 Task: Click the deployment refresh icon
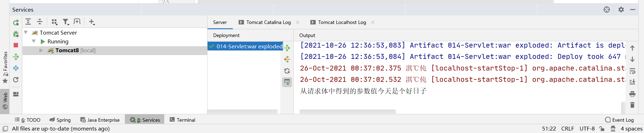287,71
